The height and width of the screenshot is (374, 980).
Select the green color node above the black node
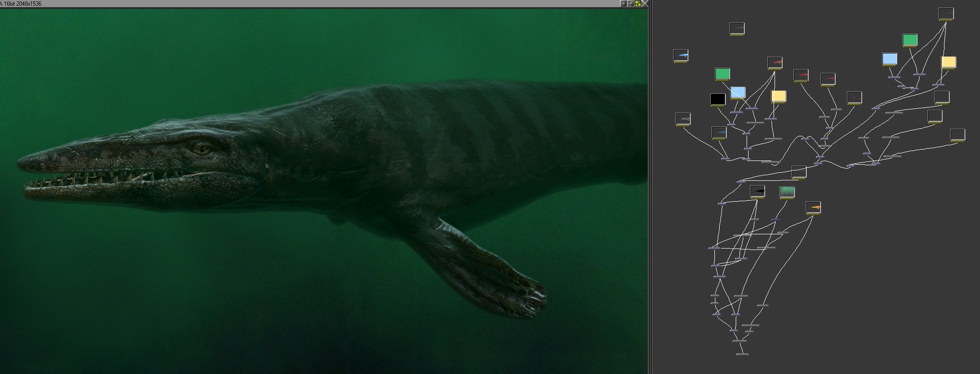click(x=722, y=74)
